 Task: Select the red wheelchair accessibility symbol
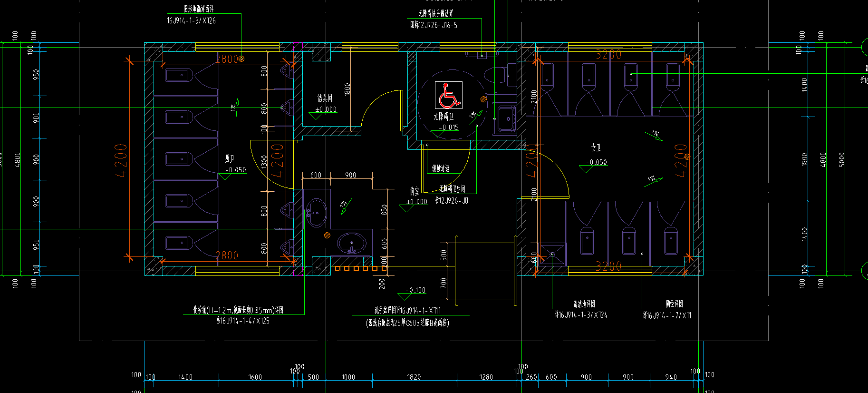click(x=449, y=95)
